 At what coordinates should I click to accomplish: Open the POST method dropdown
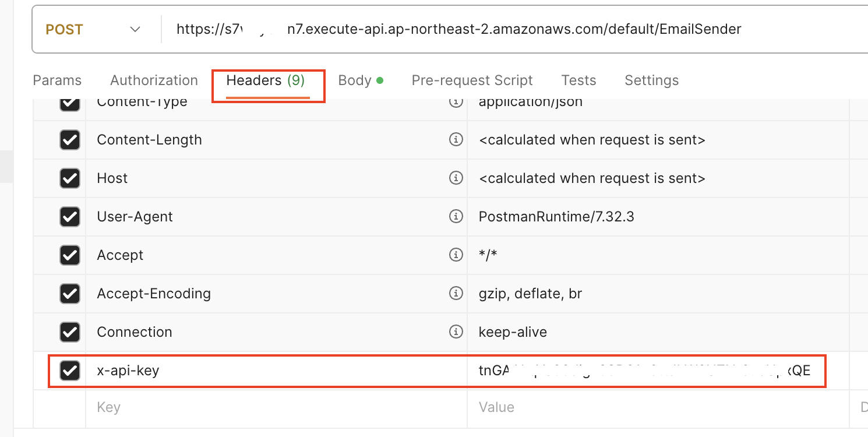tap(93, 29)
